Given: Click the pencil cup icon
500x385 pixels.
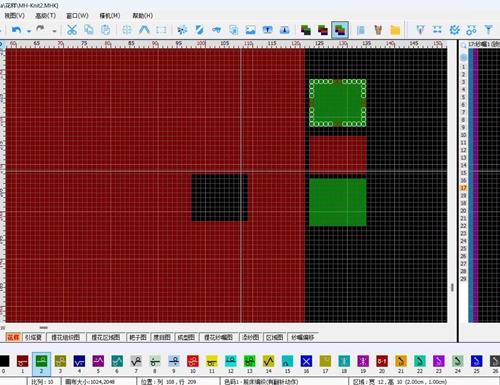Looking at the screenshot, I should [x=378, y=30].
